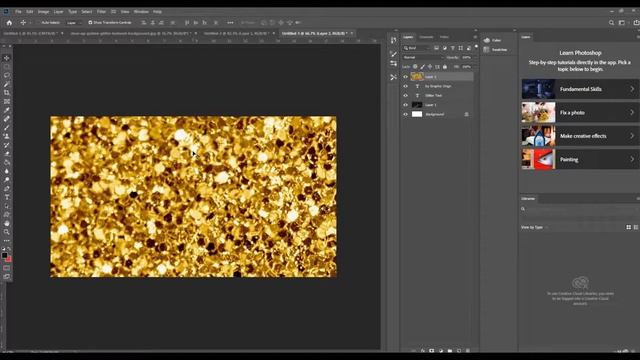Image resolution: width=640 pixels, height=360 pixels.
Task: Toggle visibility of first text layer
Action: pyautogui.click(x=405, y=86)
